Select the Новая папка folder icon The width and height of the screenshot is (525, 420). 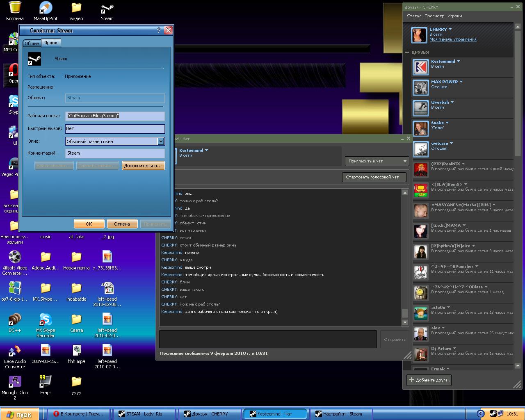click(x=76, y=260)
